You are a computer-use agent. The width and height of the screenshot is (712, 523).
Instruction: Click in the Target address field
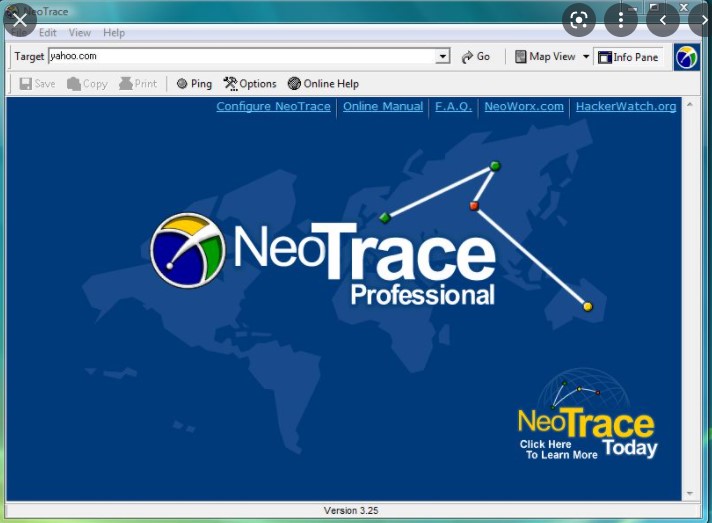click(x=242, y=56)
